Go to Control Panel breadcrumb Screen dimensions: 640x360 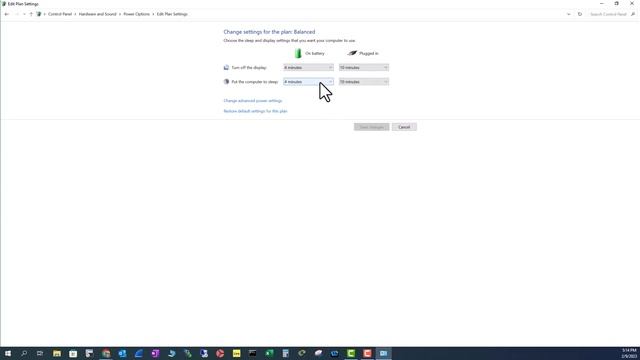(60, 14)
